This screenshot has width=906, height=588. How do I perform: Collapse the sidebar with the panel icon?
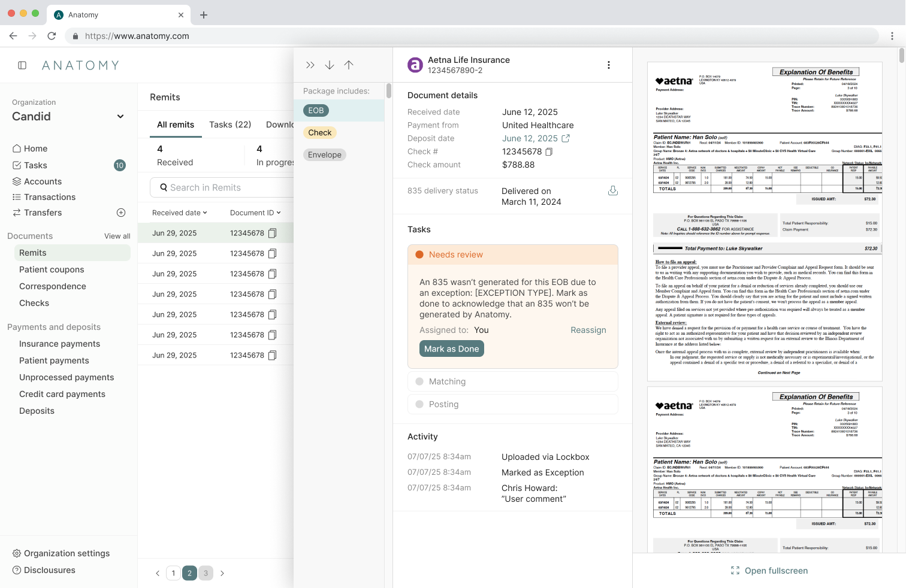(x=22, y=65)
